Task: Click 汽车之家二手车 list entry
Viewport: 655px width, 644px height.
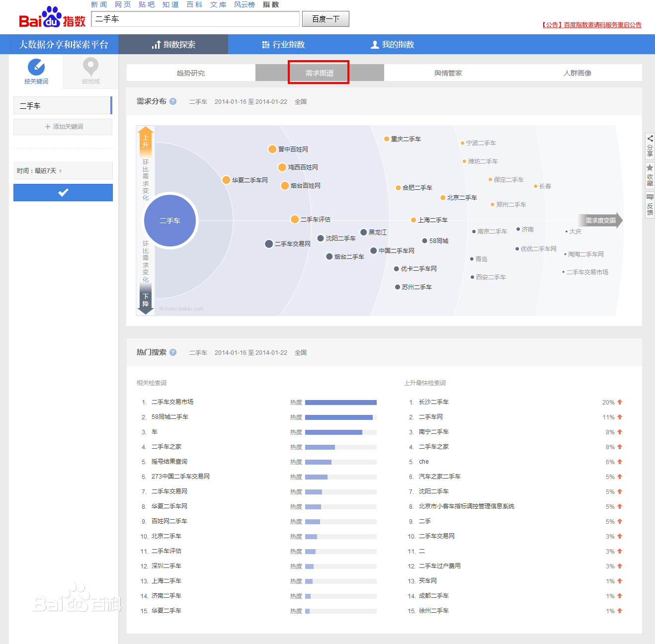Action: point(440,477)
